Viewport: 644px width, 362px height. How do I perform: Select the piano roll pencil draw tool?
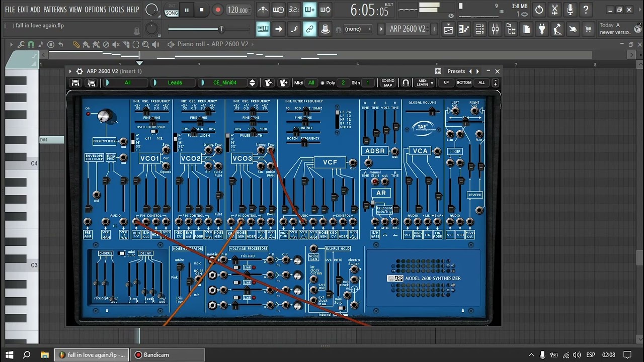(76, 44)
